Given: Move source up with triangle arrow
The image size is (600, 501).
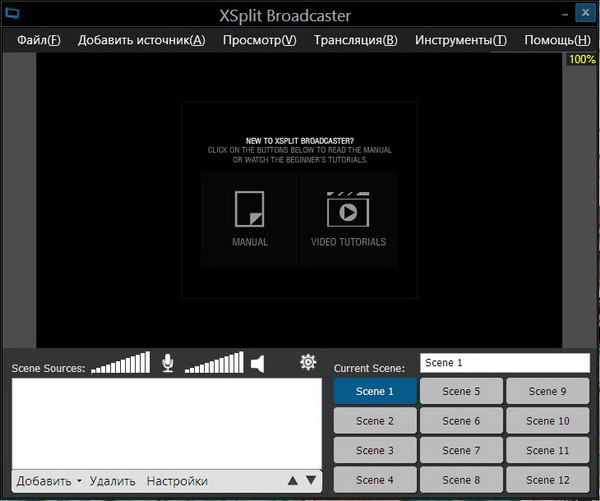Looking at the screenshot, I should tap(293, 481).
